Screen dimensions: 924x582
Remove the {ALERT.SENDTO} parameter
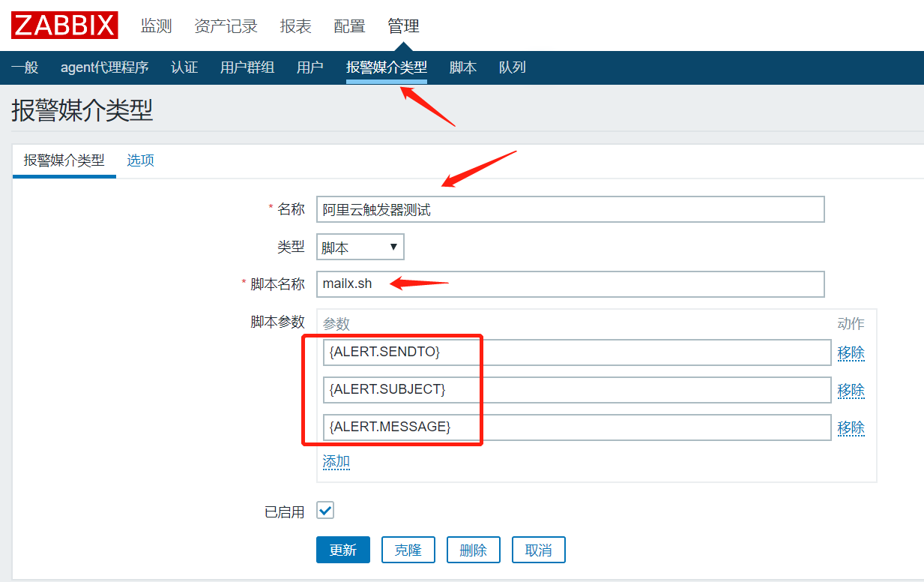(x=851, y=352)
